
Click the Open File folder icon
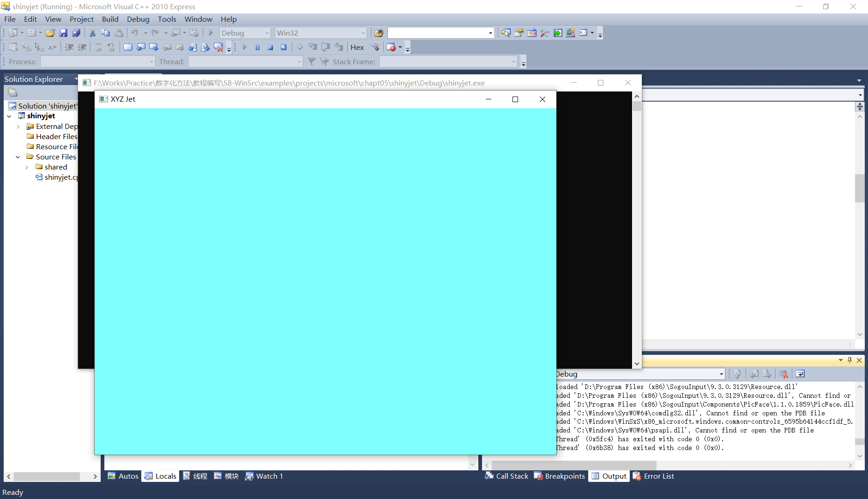tap(50, 33)
